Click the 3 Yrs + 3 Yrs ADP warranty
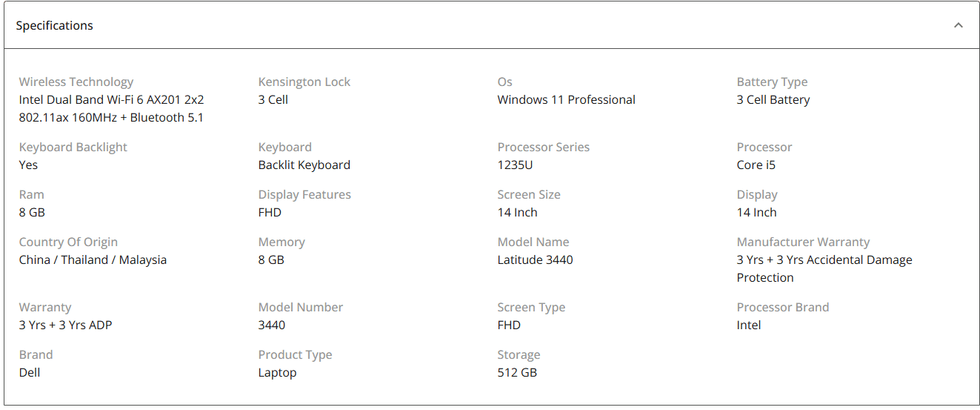This screenshot has width=980, height=410. 65,325
